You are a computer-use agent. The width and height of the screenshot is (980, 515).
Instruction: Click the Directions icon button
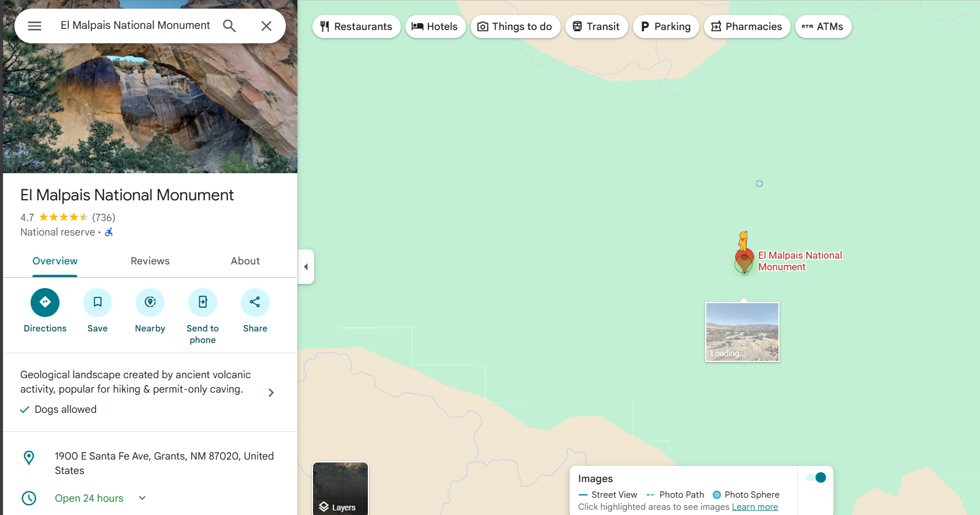(45, 302)
